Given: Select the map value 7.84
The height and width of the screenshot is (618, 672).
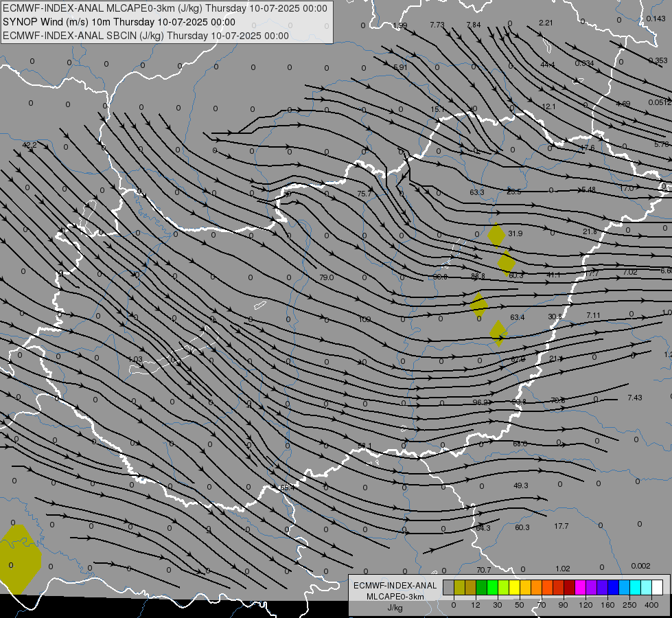Looking at the screenshot, I should click(x=474, y=25).
